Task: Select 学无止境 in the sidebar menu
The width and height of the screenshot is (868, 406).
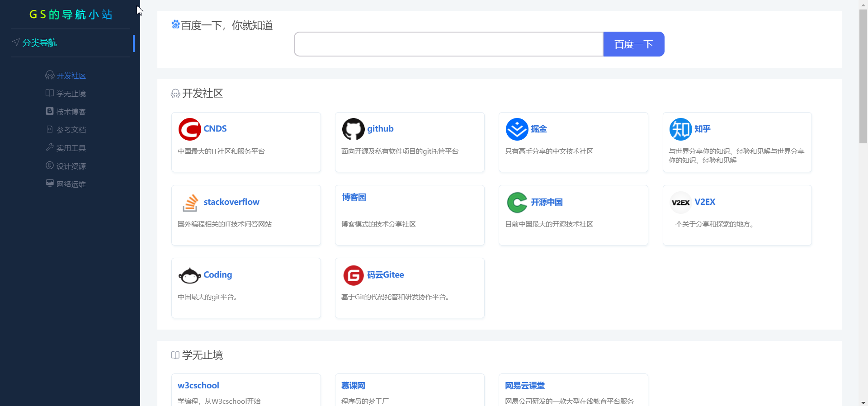Action: 71,94
